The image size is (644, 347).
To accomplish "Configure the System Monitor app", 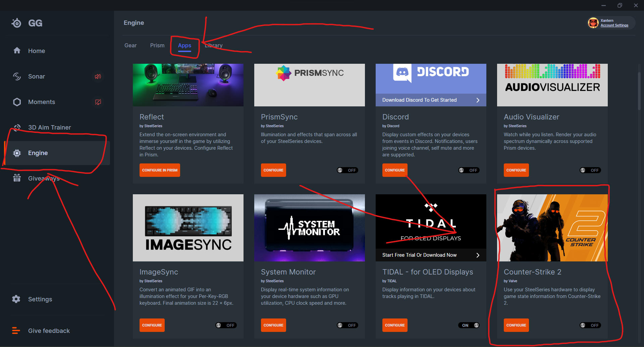I will click(273, 325).
